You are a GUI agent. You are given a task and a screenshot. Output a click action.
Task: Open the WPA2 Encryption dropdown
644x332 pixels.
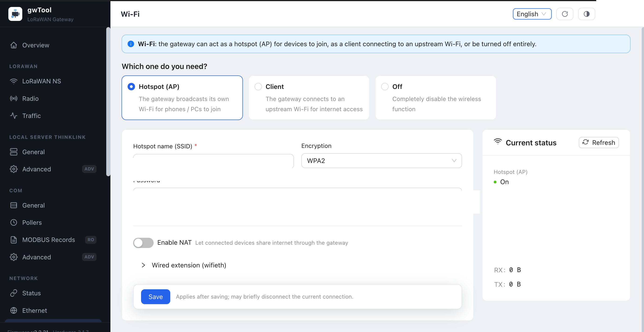pos(381,161)
